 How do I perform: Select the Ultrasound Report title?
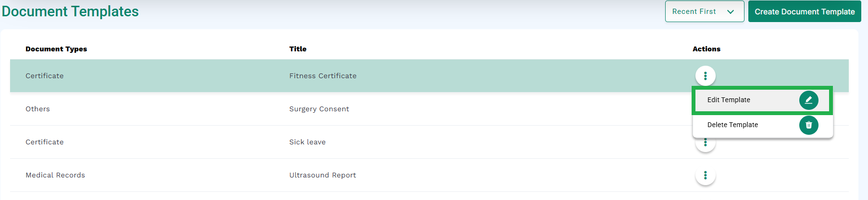tap(322, 175)
